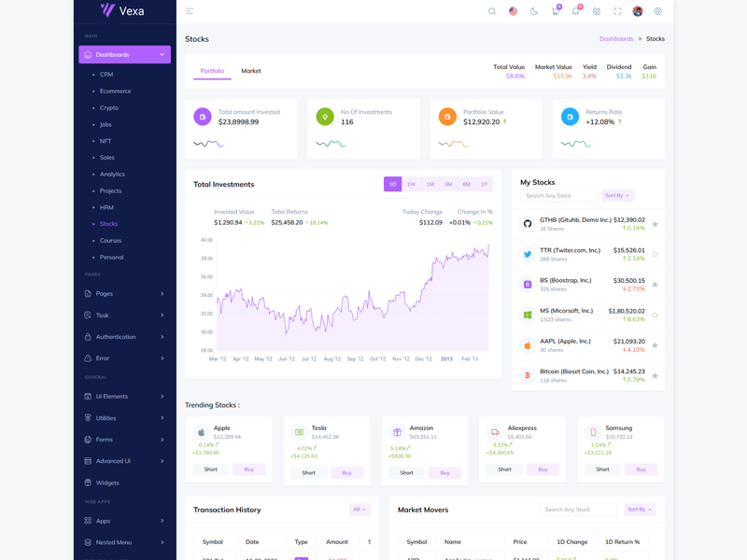This screenshot has width=747, height=560.
Task: Click Short button for Apple stock
Action: point(211,469)
